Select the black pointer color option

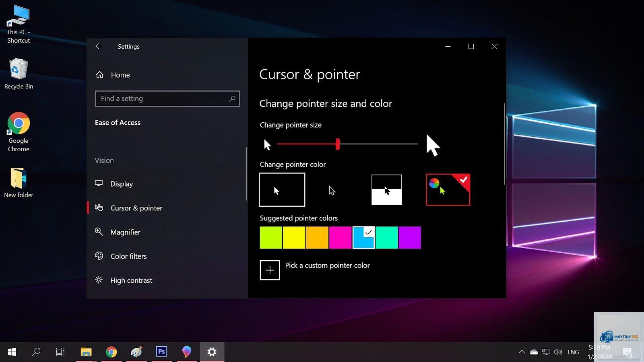(332, 190)
